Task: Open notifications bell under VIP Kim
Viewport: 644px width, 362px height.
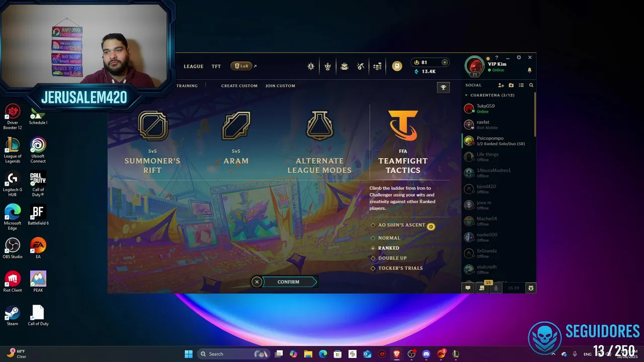Action: [x=529, y=70]
